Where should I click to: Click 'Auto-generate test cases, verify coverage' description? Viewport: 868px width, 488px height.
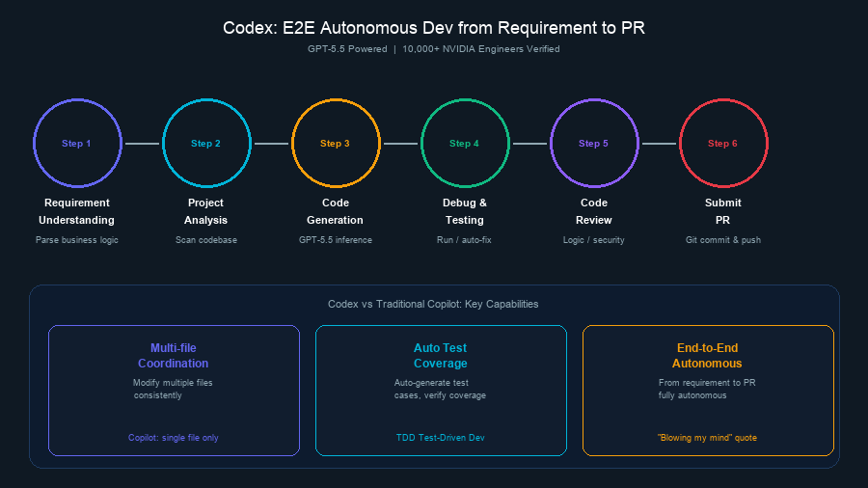coord(440,389)
